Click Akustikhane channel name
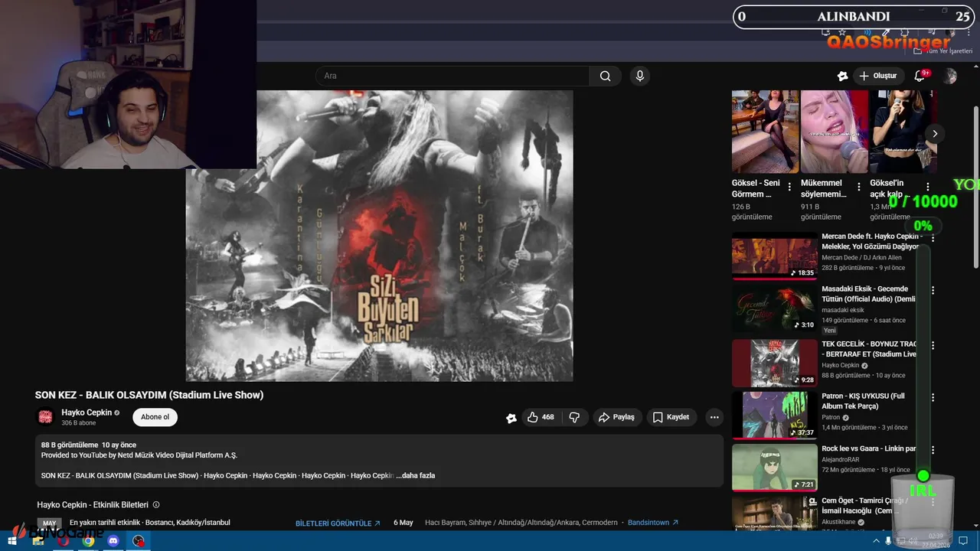980x551 pixels. [838, 522]
